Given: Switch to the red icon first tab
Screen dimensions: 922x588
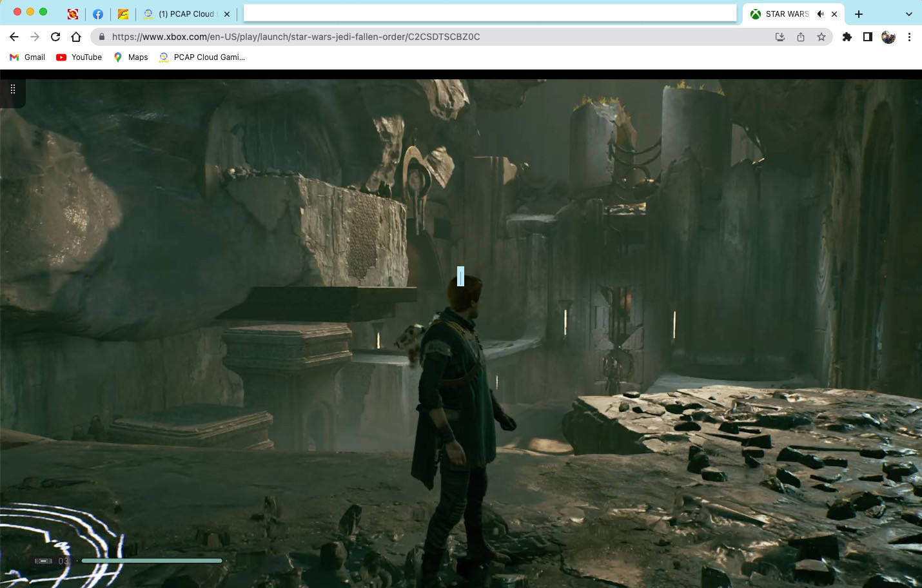Looking at the screenshot, I should point(73,14).
